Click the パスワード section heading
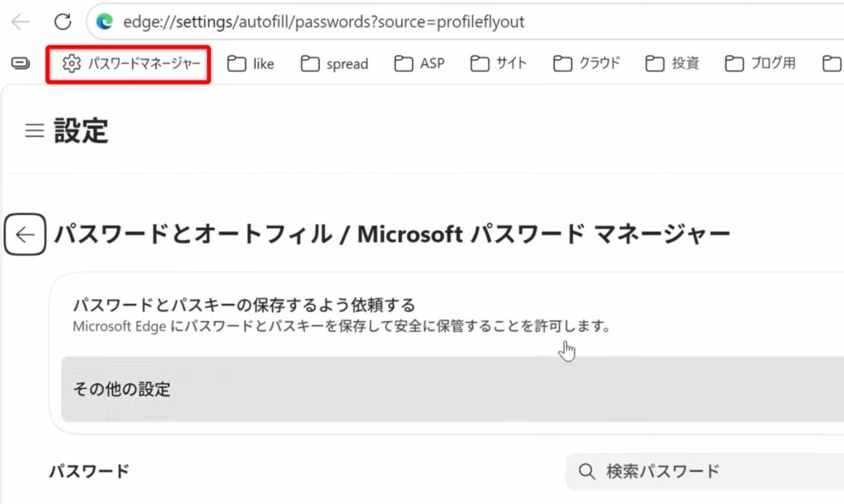Screen dimensions: 844x504 [x=89, y=471]
